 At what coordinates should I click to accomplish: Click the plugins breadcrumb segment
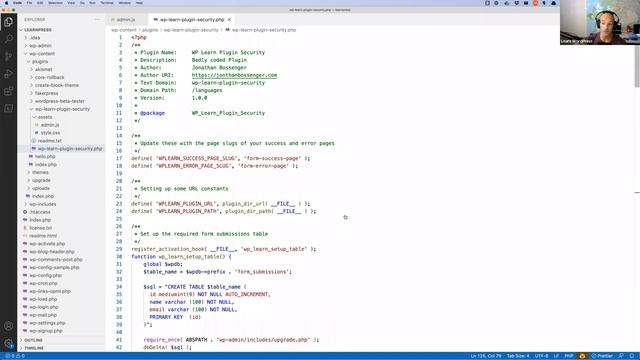[150, 30]
